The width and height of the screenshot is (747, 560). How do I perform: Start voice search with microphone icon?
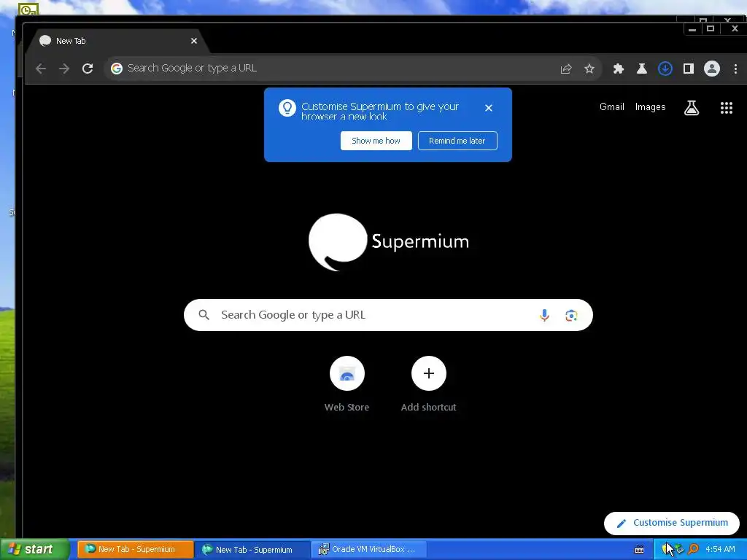click(x=544, y=315)
